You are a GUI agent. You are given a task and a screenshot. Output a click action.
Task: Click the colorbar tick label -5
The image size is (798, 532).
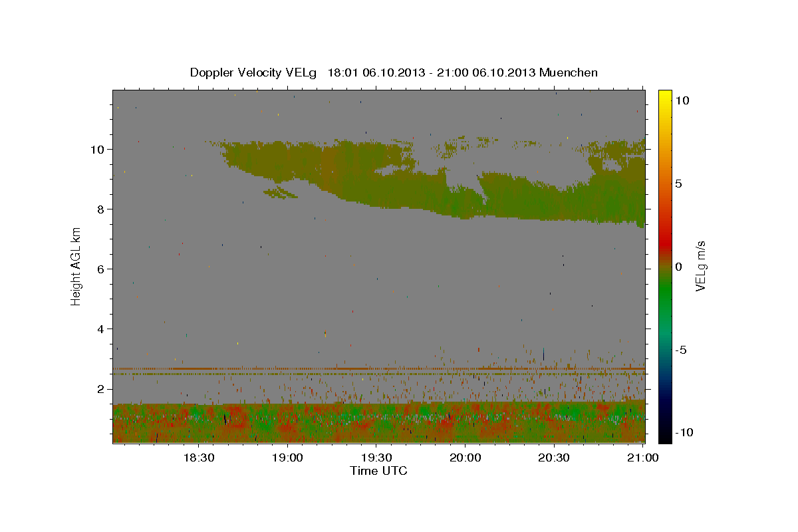(x=680, y=350)
